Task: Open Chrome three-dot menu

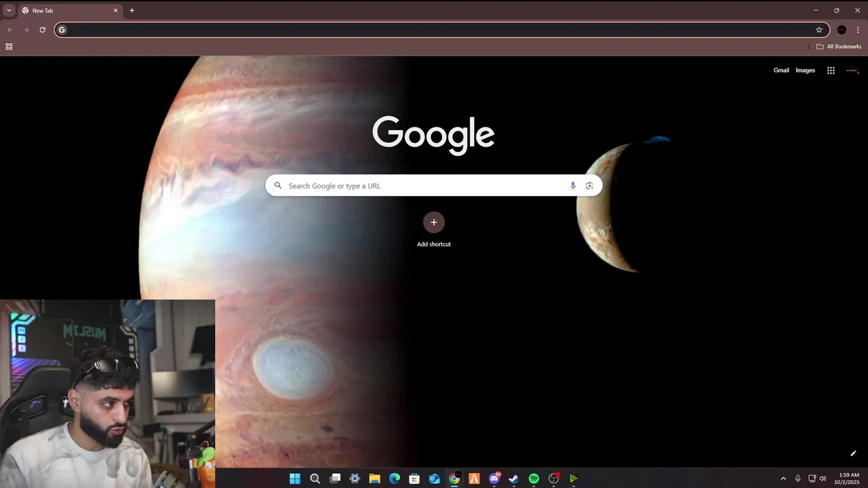Action: point(858,30)
